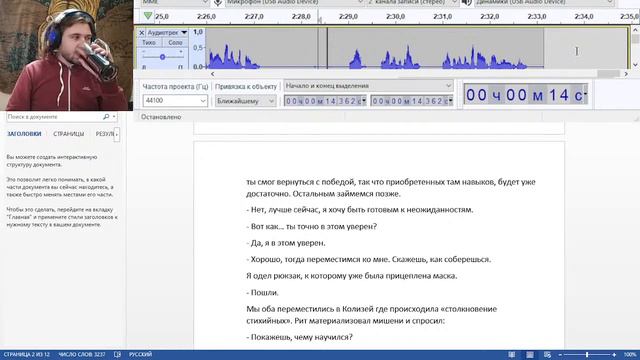640x360 pixels.
Task: Close the Audacity audio track with X
Action: tap(141, 33)
